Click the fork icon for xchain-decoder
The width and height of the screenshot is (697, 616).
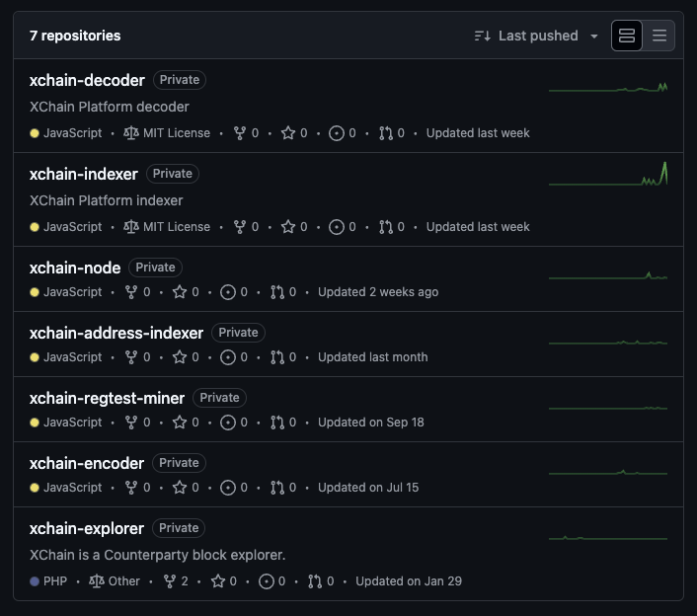pos(240,133)
